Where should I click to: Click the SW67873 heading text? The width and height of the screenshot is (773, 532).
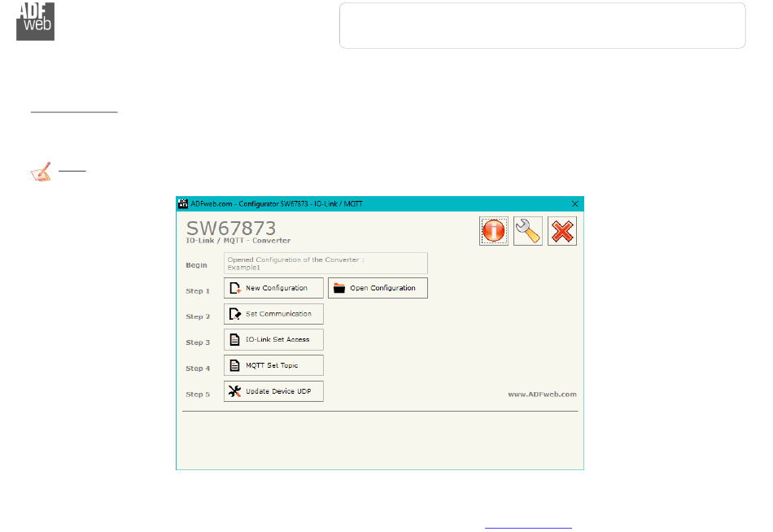[x=231, y=229]
